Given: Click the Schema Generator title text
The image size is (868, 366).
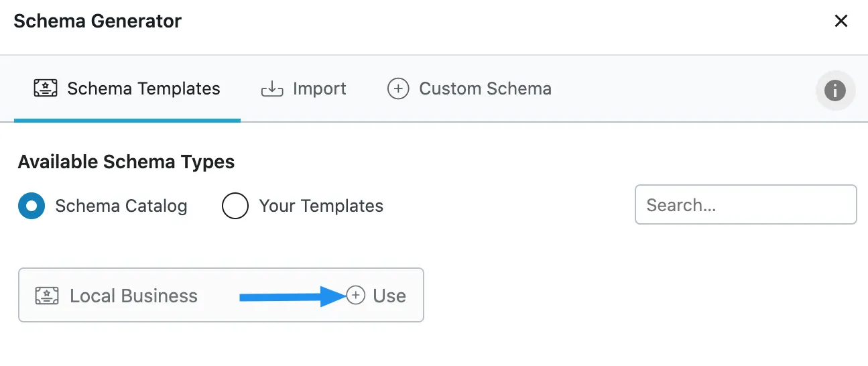Looking at the screenshot, I should pyautogui.click(x=97, y=21).
